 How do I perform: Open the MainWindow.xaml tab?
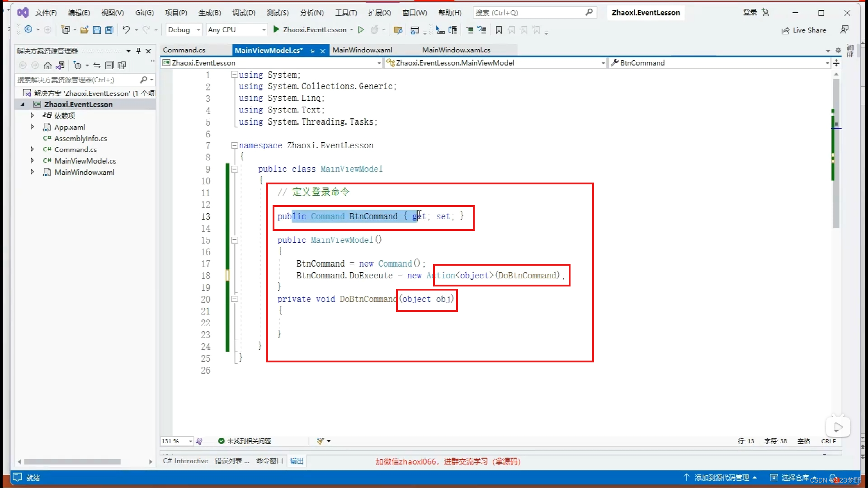pyautogui.click(x=362, y=49)
